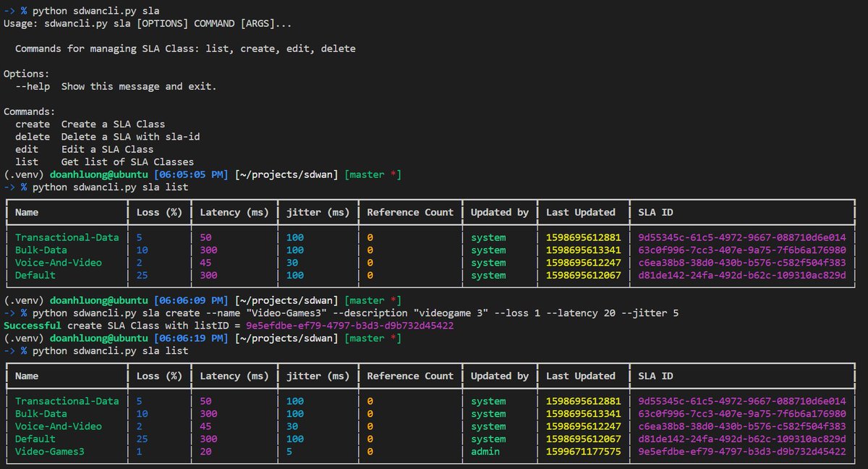Click 'Voice-And-Video' in the upper table
868x469 pixels.
(x=59, y=263)
